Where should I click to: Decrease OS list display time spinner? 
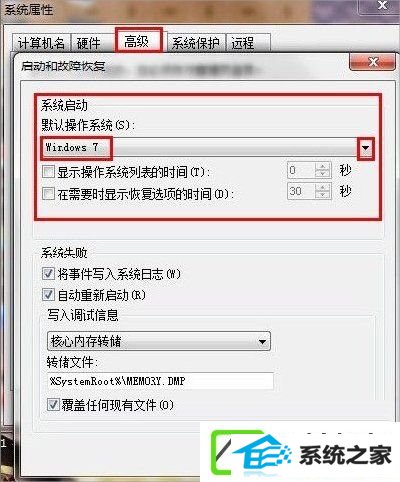(x=322, y=174)
